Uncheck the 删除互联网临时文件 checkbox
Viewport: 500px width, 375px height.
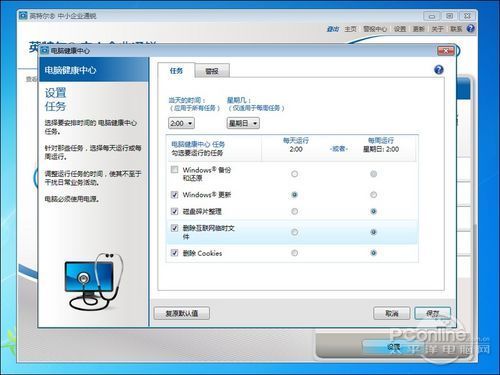pos(174,228)
